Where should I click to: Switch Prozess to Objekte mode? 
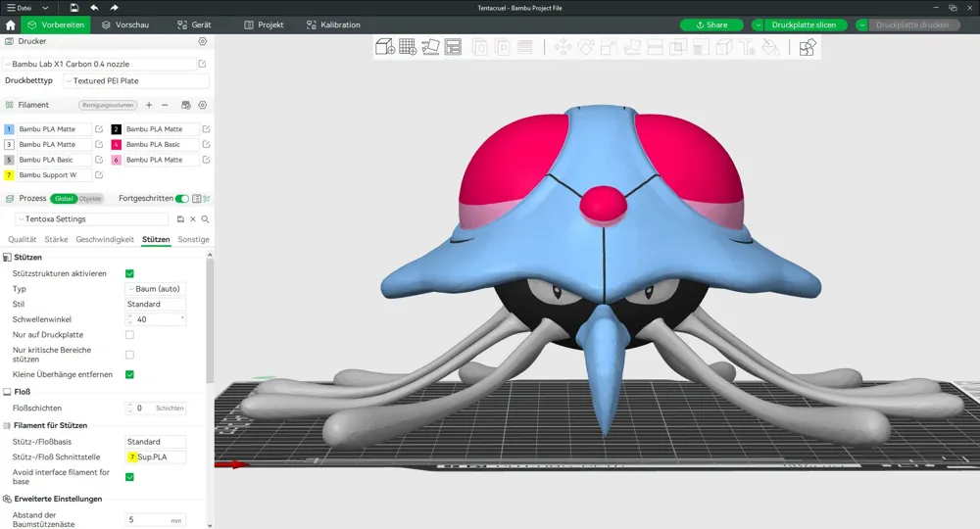coord(90,199)
